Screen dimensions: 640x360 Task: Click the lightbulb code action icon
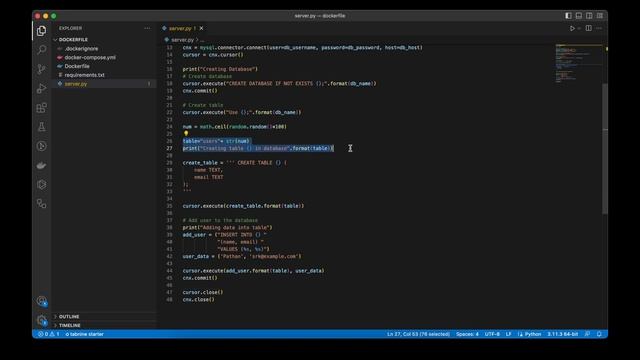[x=186, y=133]
